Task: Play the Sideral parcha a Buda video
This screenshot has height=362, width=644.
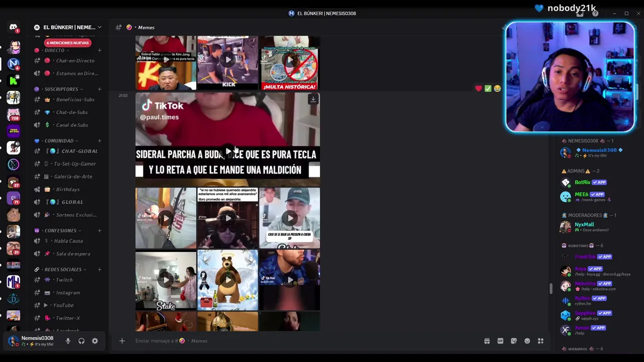Action: pos(228,151)
